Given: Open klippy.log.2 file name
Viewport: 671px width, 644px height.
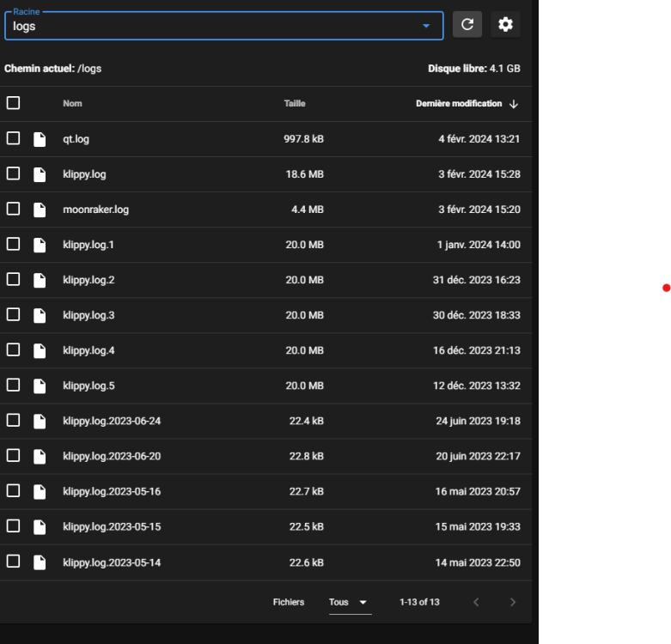Looking at the screenshot, I should coord(88,280).
